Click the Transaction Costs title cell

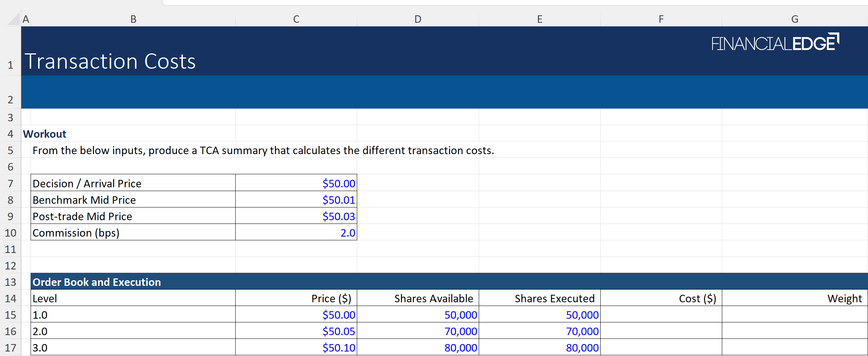(110, 61)
